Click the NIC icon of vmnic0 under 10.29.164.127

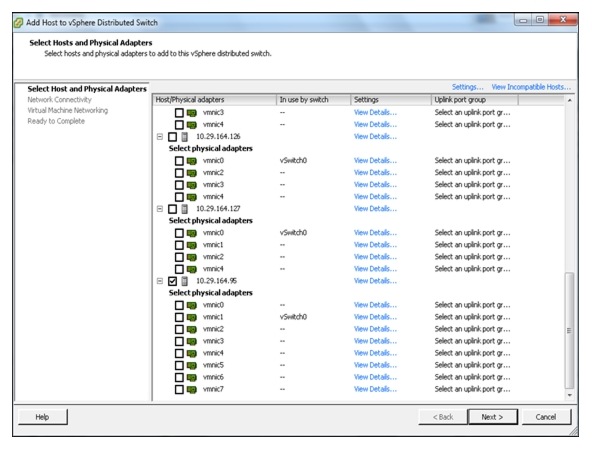[192, 233]
